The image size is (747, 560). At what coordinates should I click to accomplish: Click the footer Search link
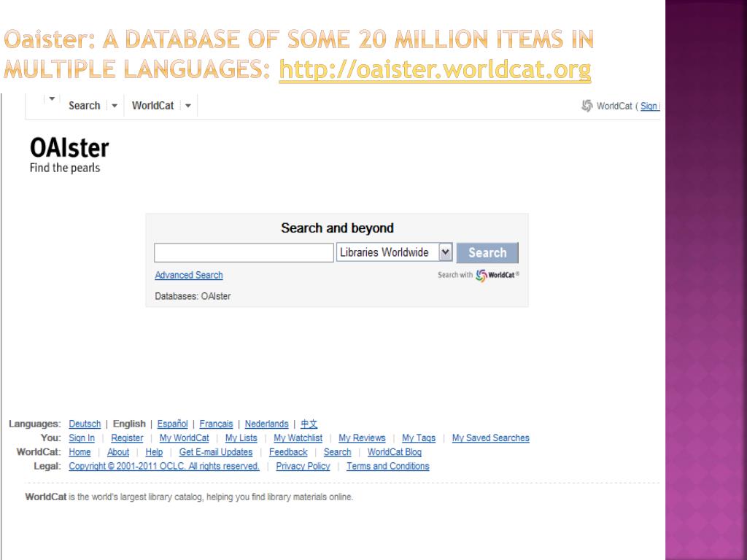pyautogui.click(x=337, y=452)
